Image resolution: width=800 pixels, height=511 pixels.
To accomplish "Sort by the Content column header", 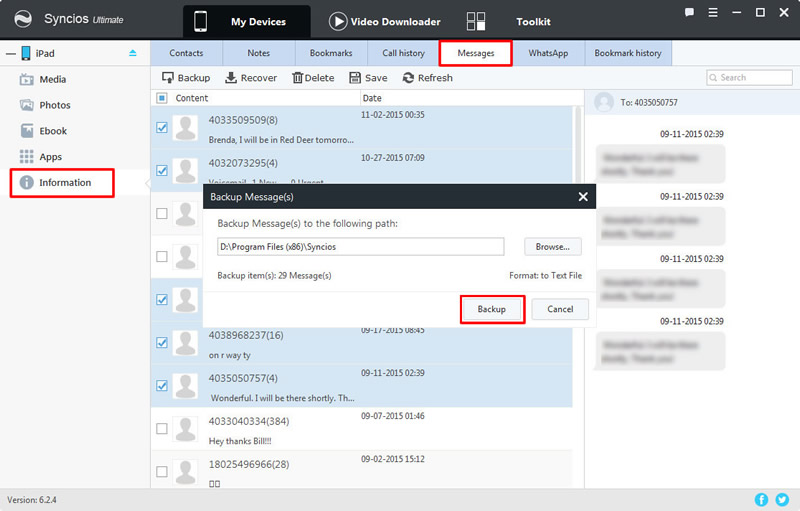I will coord(192,98).
